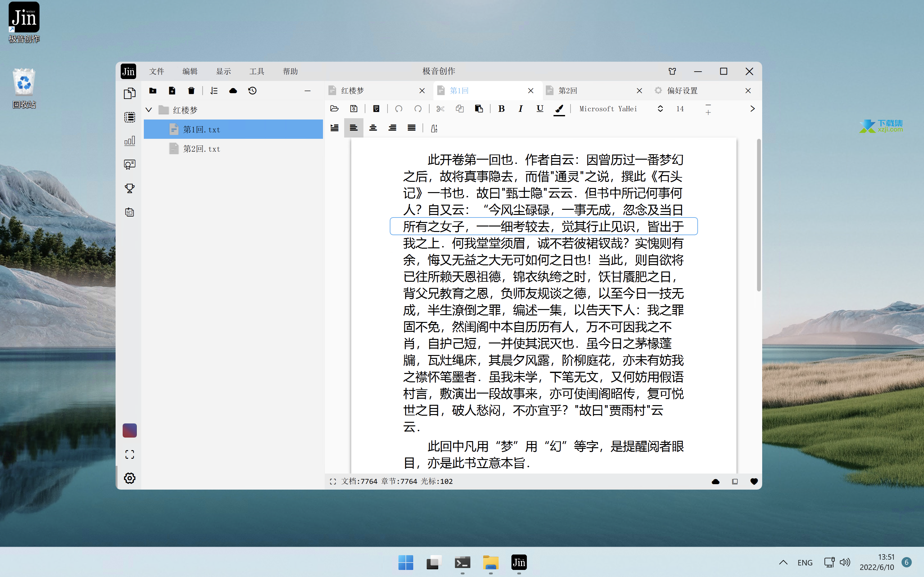This screenshot has width=924, height=577.
Task: Open the statistics bar chart sidebar icon
Action: coord(130,141)
